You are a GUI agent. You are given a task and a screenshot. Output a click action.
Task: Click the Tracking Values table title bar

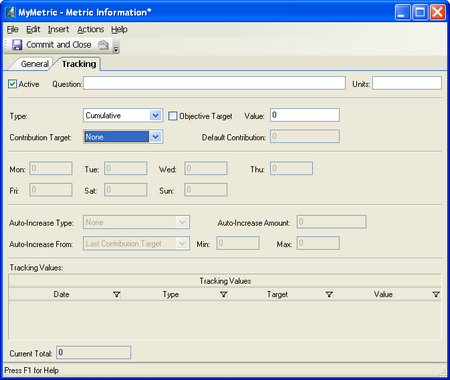click(225, 281)
